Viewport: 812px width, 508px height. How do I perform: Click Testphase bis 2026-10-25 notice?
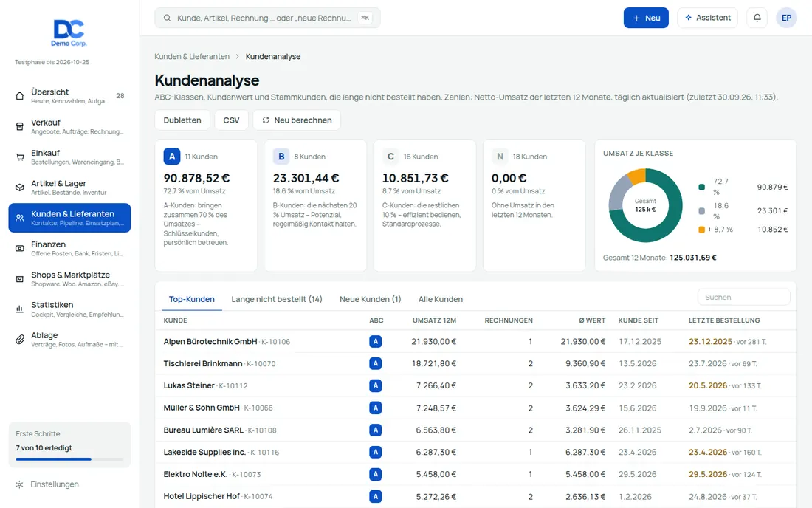point(52,62)
